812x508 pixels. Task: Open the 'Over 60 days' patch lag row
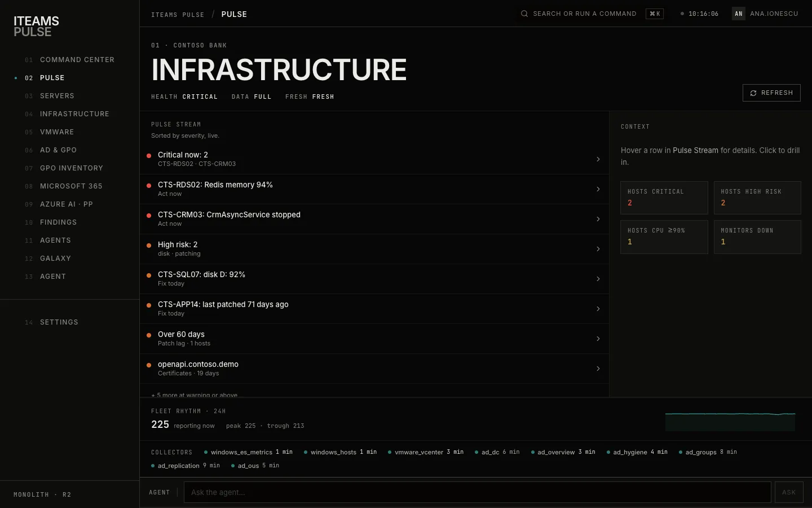click(374, 339)
